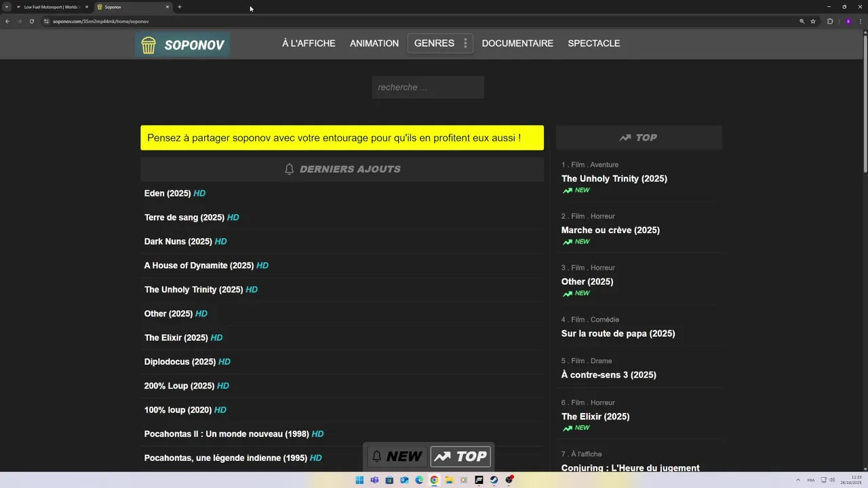
Task: Click the TOP trending arrow icon header
Action: pos(625,138)
